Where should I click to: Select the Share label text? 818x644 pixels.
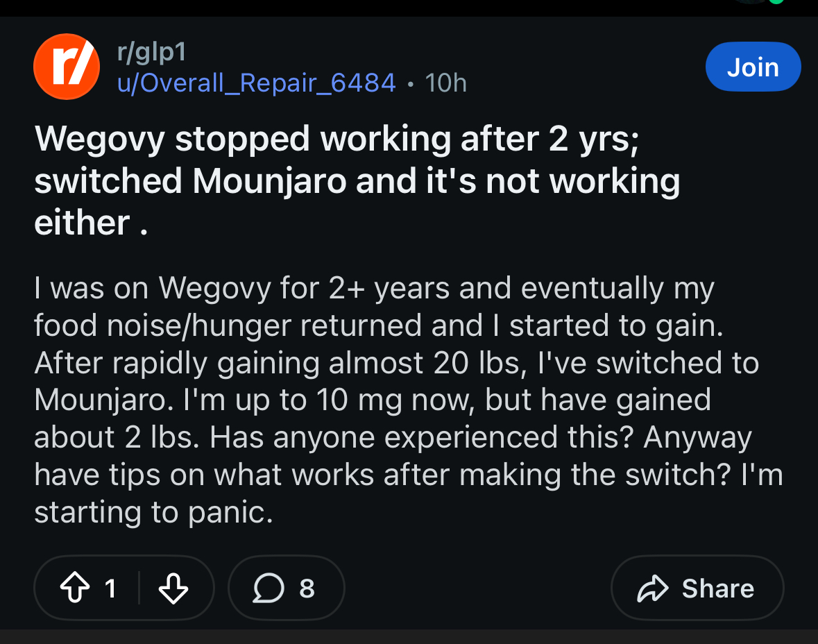click(x=718, y=588)
